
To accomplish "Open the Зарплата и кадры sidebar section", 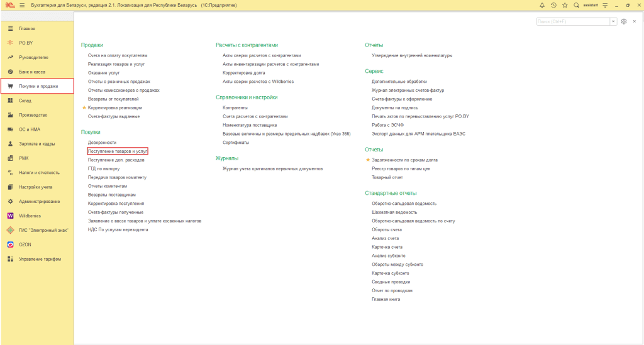I will pyautogui.click(x=37, y=144).
